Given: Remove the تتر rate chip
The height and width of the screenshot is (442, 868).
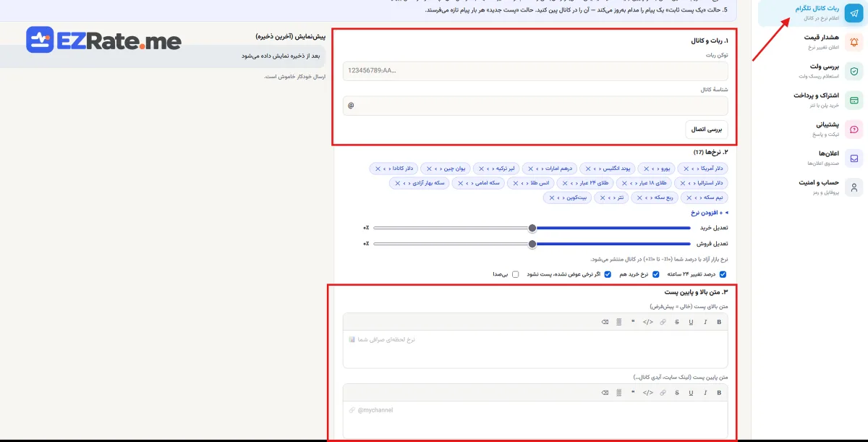Looking at the screenshot, I should [x=603, y=197].
